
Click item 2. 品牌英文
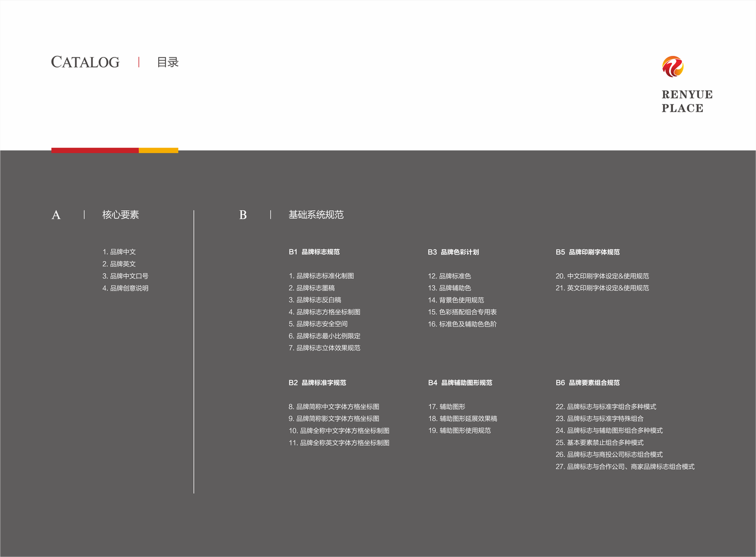pos(119,264)
